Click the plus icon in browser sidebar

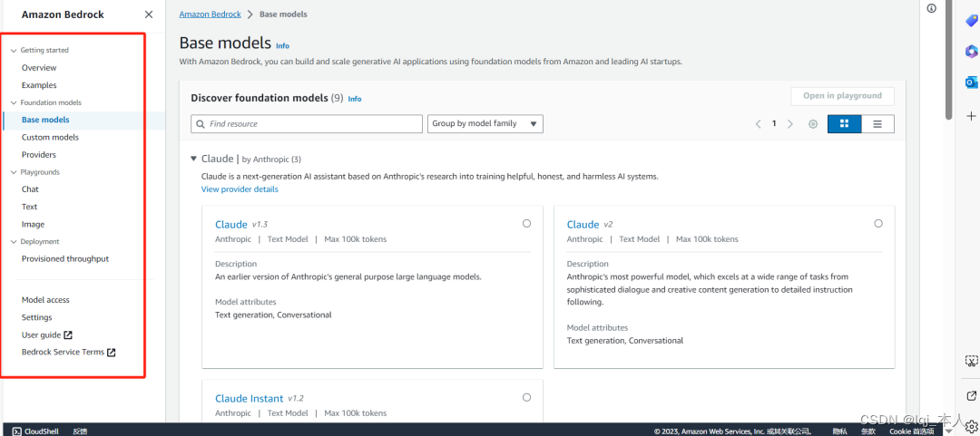(971, 116)
